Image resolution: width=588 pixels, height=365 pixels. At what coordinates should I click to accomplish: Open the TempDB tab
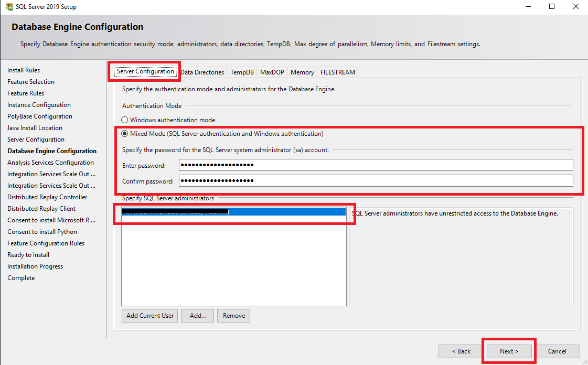point(242,72)
